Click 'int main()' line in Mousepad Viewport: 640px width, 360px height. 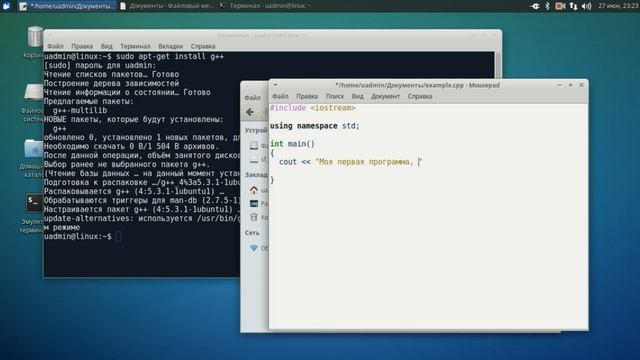[x=292, y=144]
